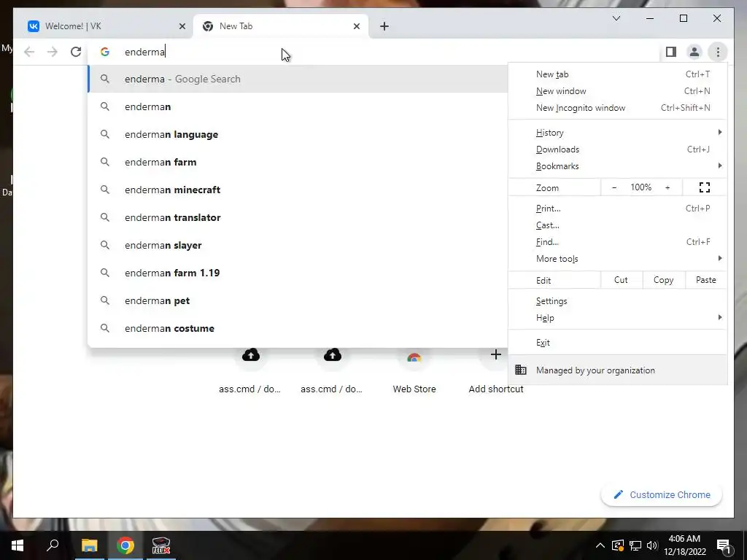Click the Google icon in the address bar

(105, 52)
